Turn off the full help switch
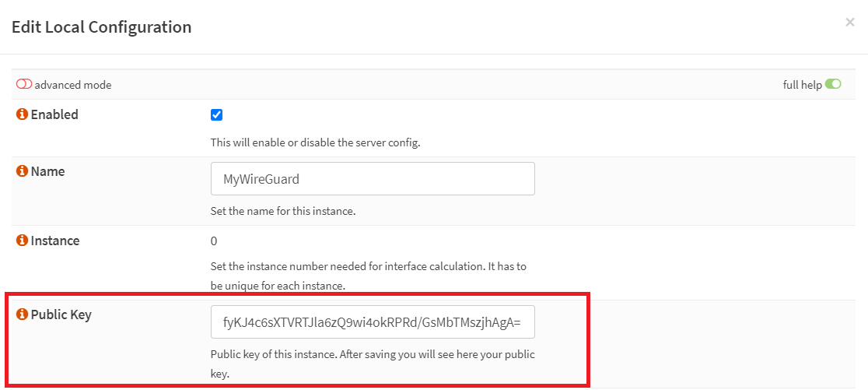 (x=833, y=84)
